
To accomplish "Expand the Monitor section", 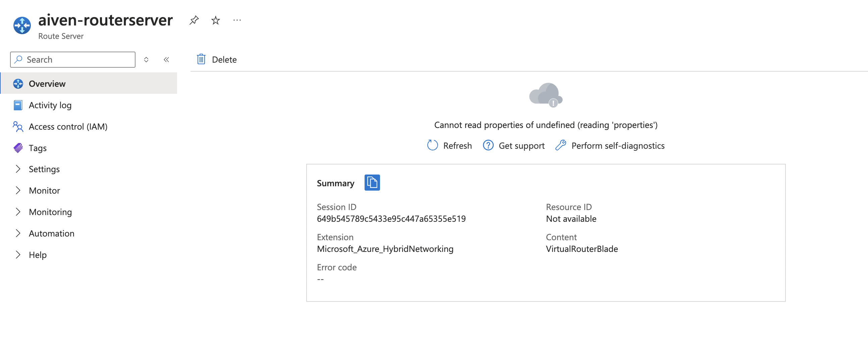I will click(x=18, y=191).
